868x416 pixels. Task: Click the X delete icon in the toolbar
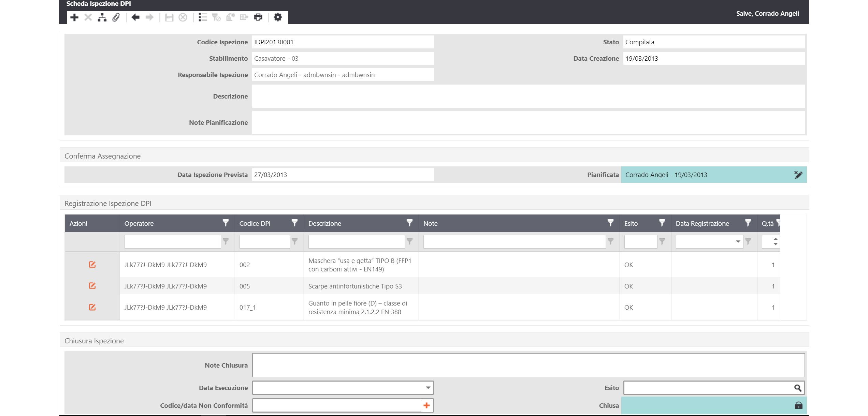[x=88, y=17]
